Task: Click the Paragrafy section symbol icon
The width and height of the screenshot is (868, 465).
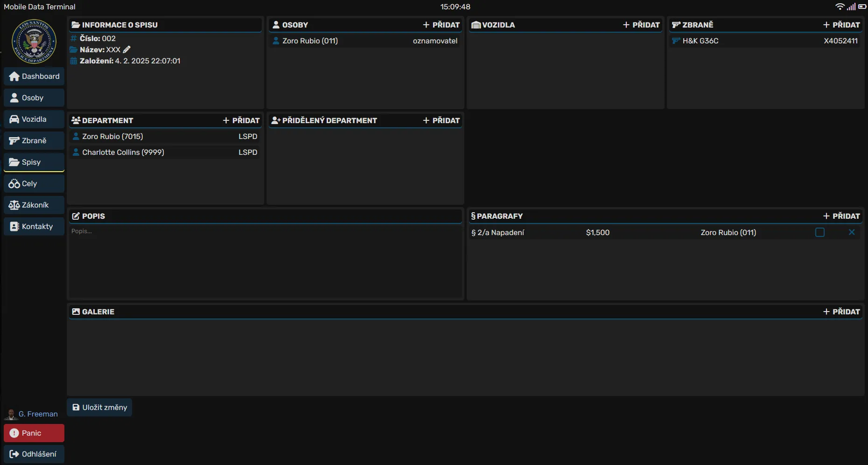Action: click(x=473, y=216)
